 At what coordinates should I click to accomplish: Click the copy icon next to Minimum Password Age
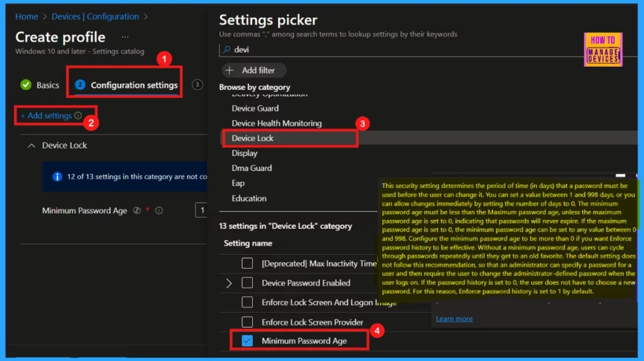(x=136, y=210)
